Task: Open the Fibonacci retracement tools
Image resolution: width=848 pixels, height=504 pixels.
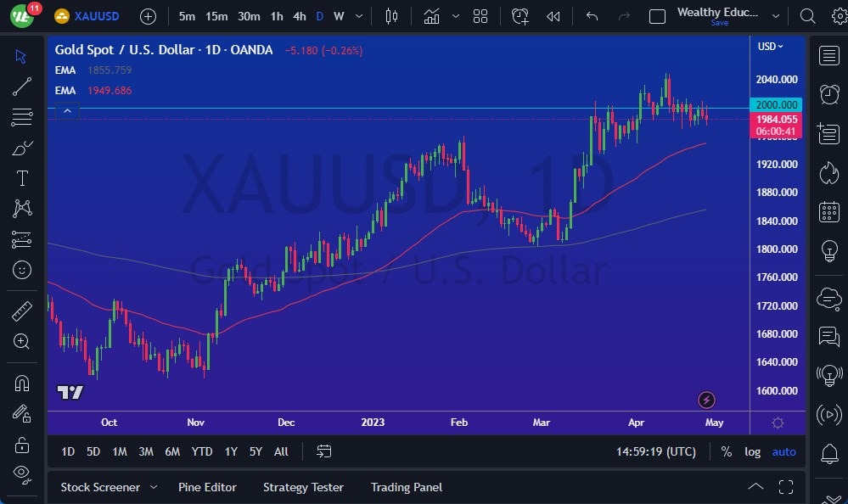Action: coord(21,117)
